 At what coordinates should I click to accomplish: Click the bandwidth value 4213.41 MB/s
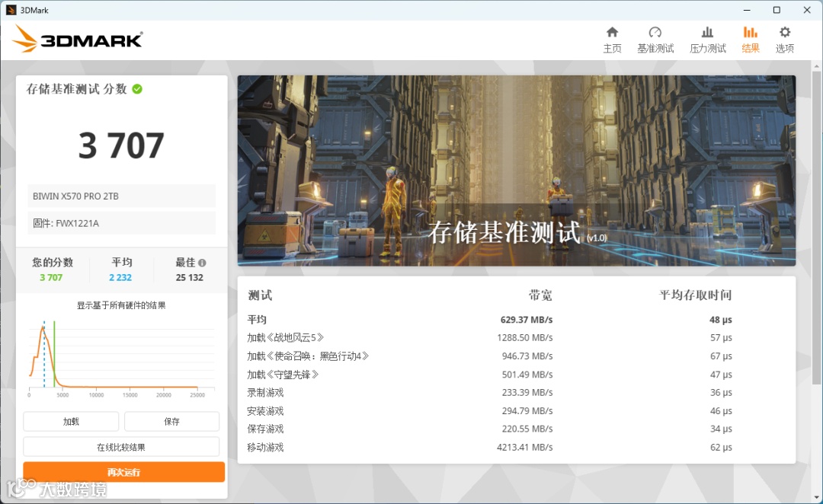525,448
